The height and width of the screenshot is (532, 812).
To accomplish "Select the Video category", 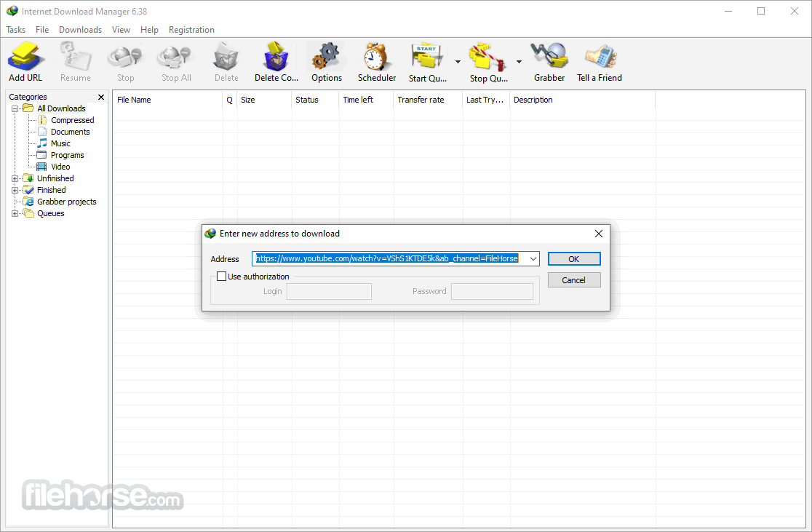I will [60, 166].
